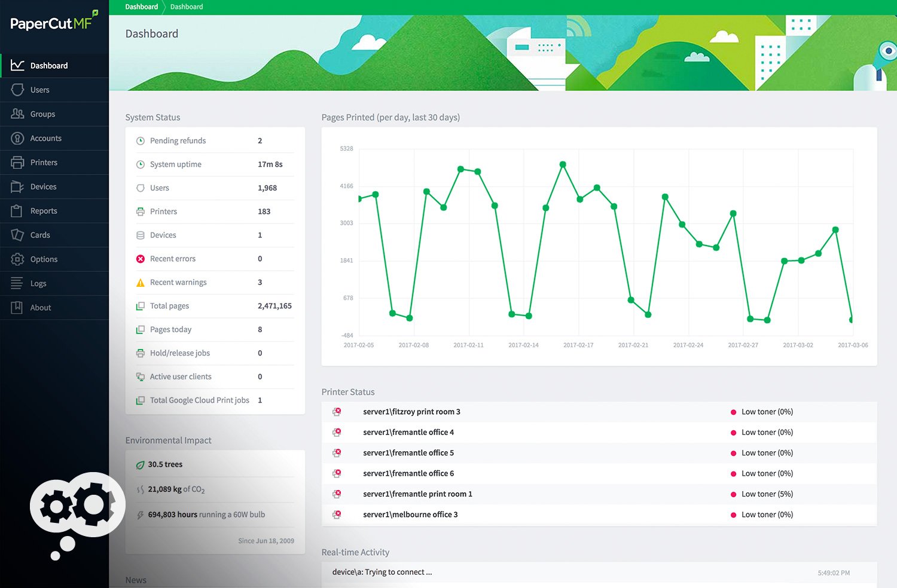
Task: Click the Devices sidebar icon
Action: coord(17,187)
